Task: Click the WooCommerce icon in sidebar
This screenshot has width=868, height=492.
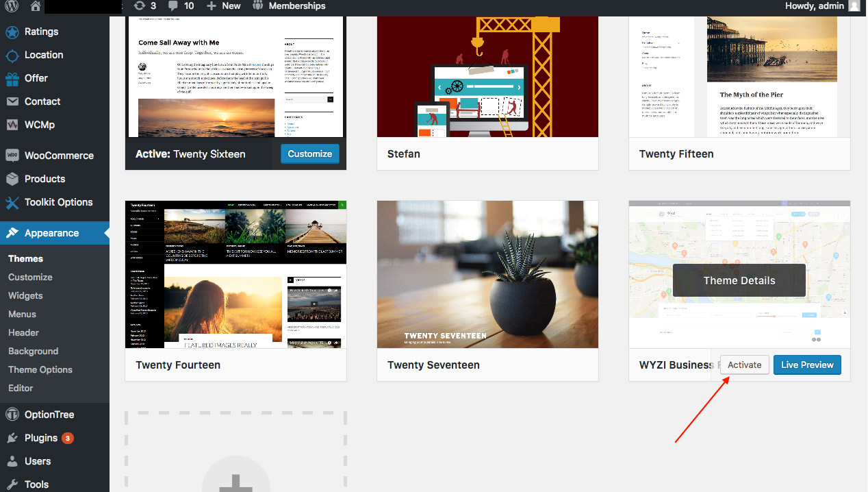Action: 12,156
